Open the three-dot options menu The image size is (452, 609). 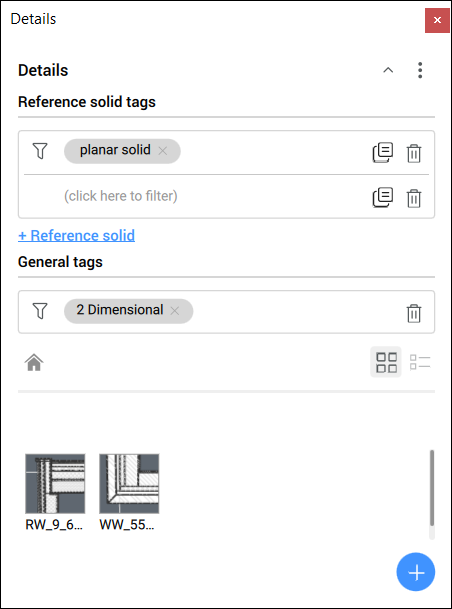(x=420, y=70)
